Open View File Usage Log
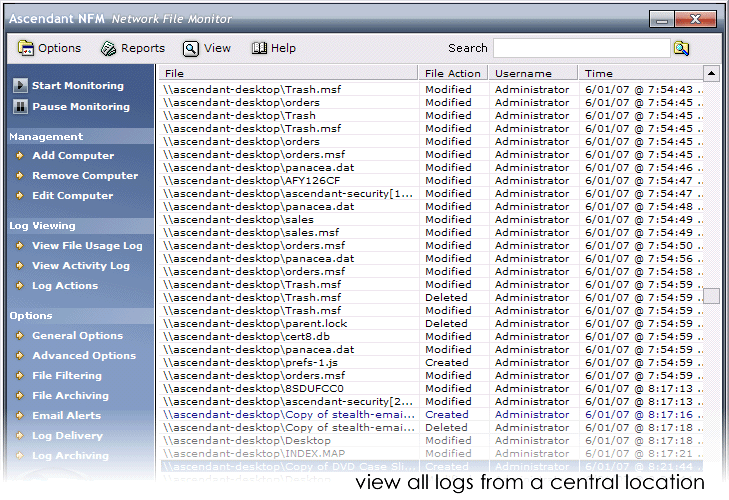 tap(87, 246)
